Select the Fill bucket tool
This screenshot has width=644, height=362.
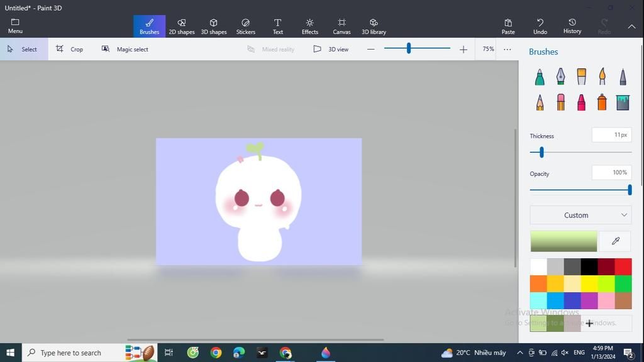(x=623, y=102)
